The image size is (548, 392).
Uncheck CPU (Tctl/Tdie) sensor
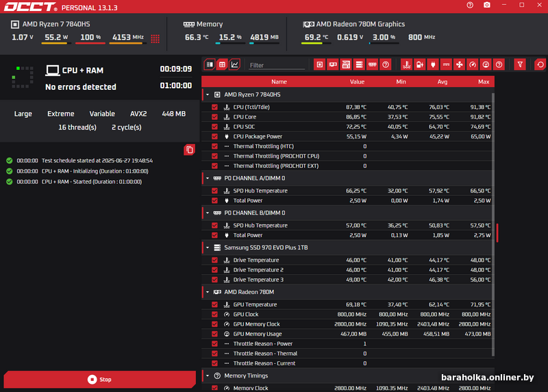click(x=214, y=107)
